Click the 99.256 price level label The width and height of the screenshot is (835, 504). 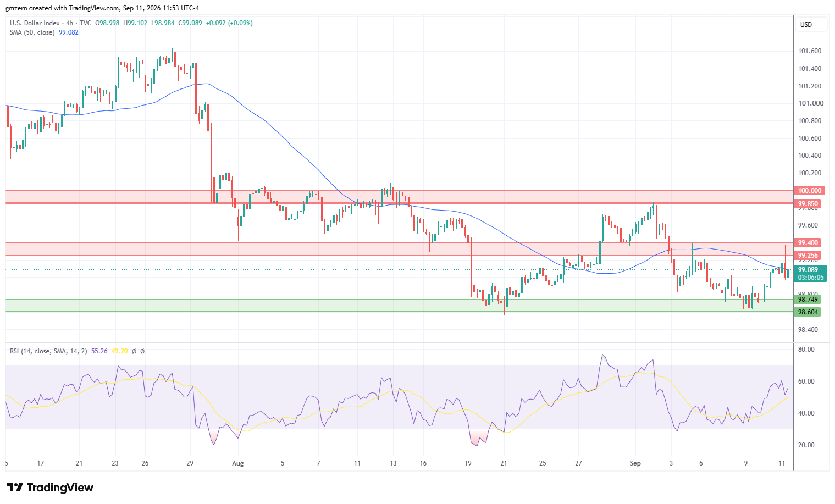[808, 256]
